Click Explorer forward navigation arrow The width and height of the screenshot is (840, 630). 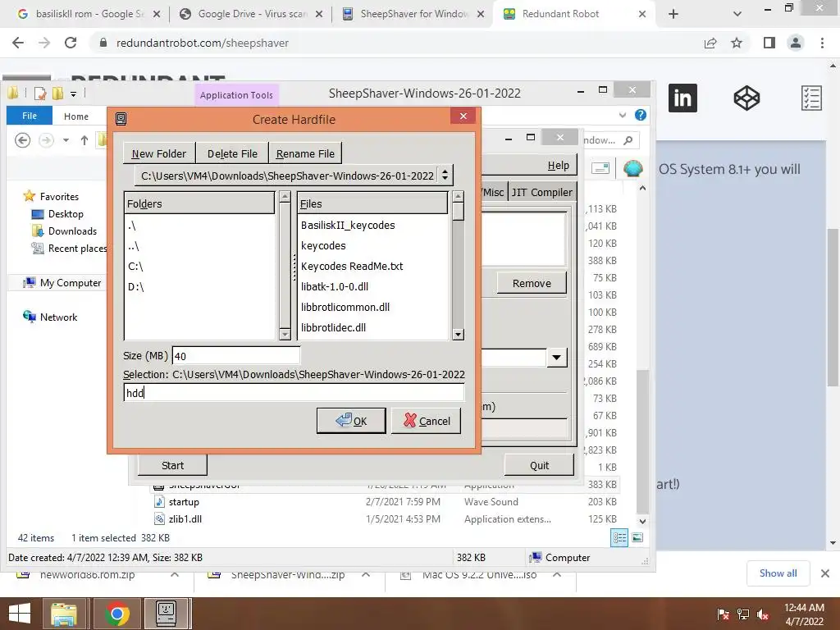46,140
